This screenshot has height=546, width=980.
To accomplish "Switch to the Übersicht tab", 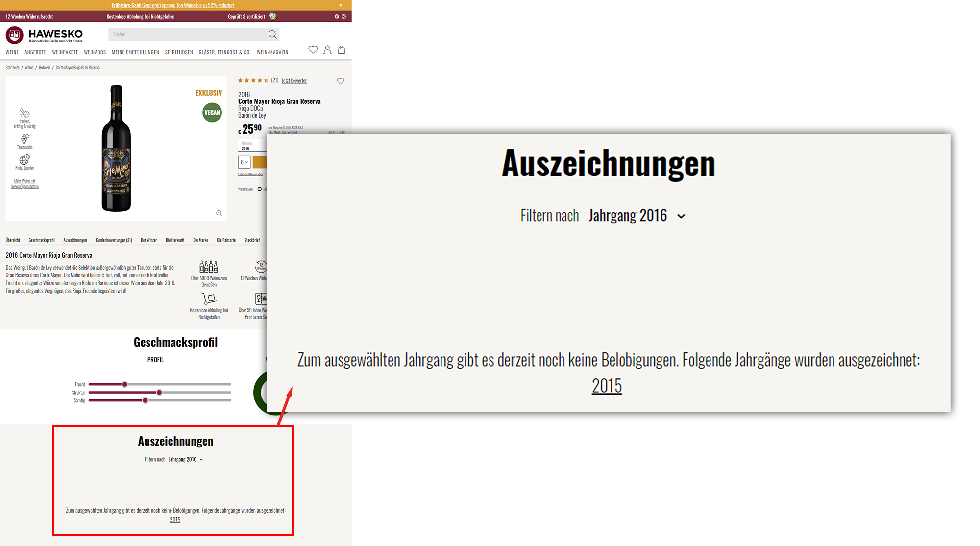I will tap(13, 240).
